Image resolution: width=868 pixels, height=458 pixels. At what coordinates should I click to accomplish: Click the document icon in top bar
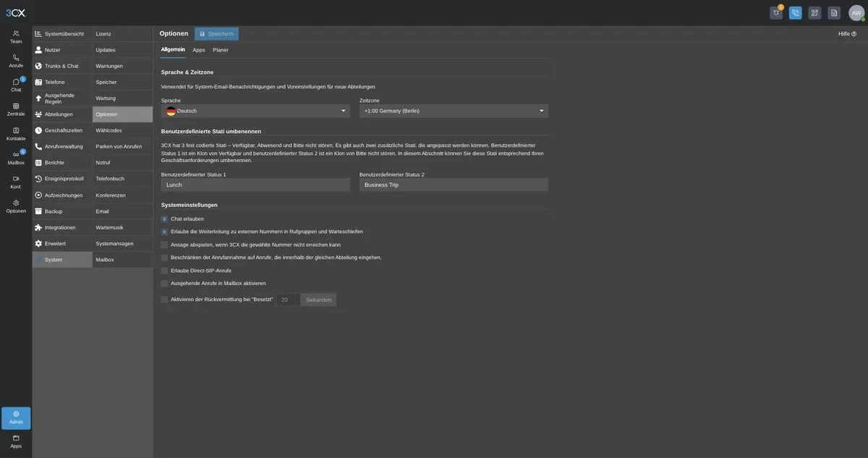(834, 12)
